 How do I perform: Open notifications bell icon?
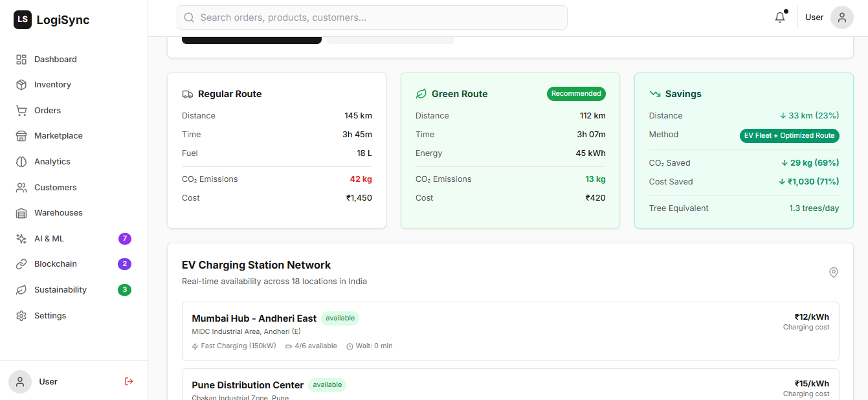[780, 17]
